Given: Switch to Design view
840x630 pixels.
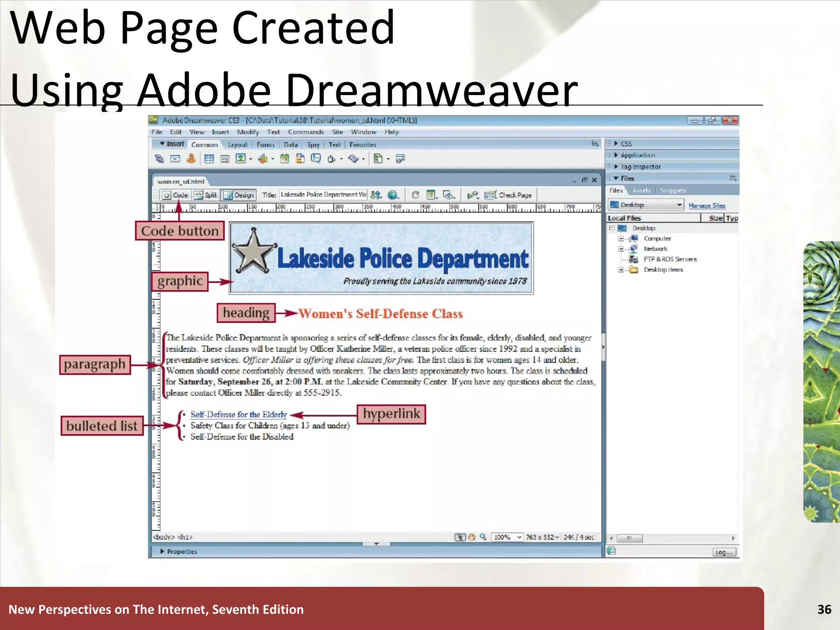Looking at the screenshot, I should click(239, 195).
